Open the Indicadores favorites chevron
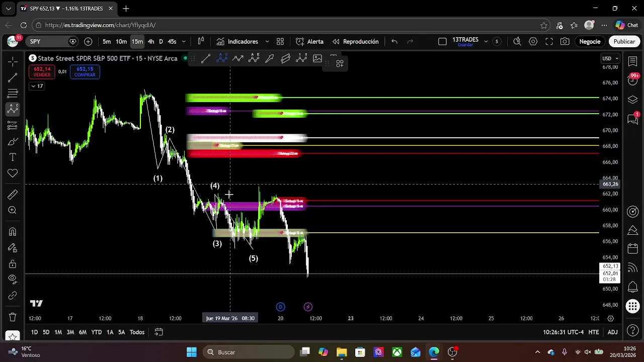Viewport: 644px width, 362px height. [267, 42]
